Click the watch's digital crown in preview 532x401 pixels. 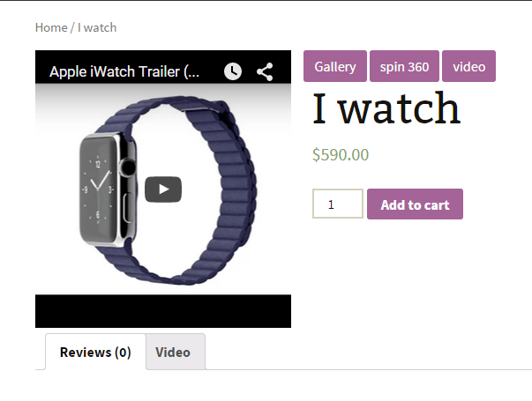(128, 167)
